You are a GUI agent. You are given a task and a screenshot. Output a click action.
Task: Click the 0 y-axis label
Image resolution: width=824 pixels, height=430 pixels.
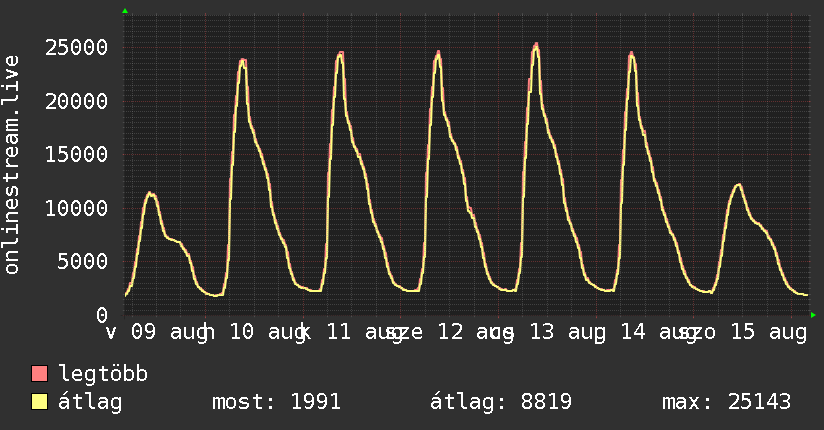tap(102, 315)
